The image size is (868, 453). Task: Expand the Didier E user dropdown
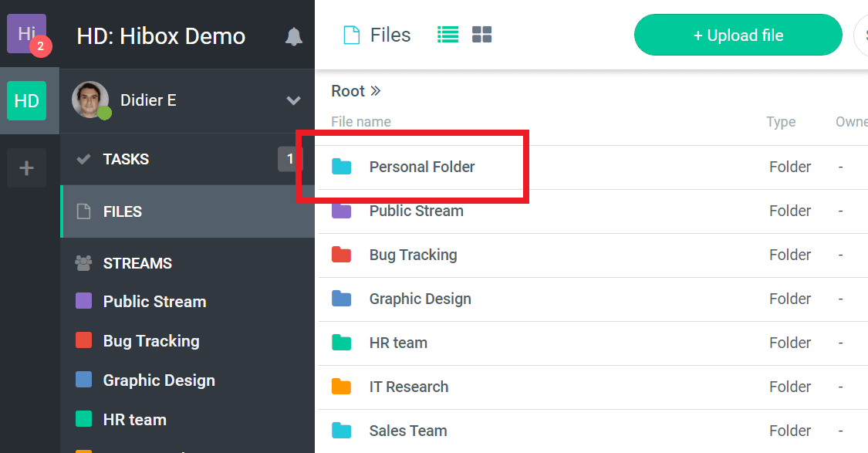click(x=293, y=100)
